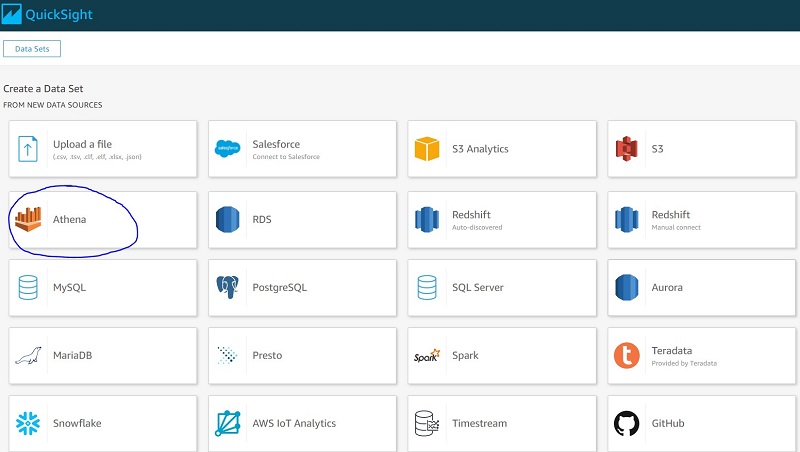Choose the AWS IoT Analytics label
The image size is (800, 452).
[x=294, y=423]
